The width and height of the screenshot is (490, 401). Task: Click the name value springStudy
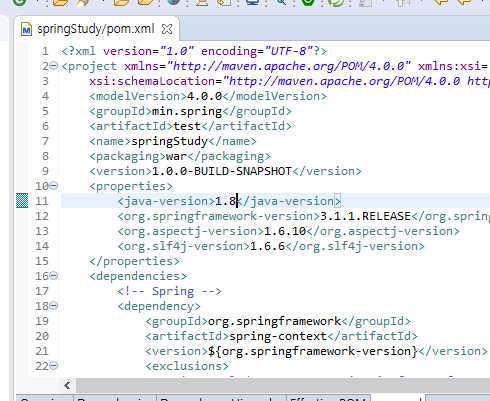coord(170,141)
